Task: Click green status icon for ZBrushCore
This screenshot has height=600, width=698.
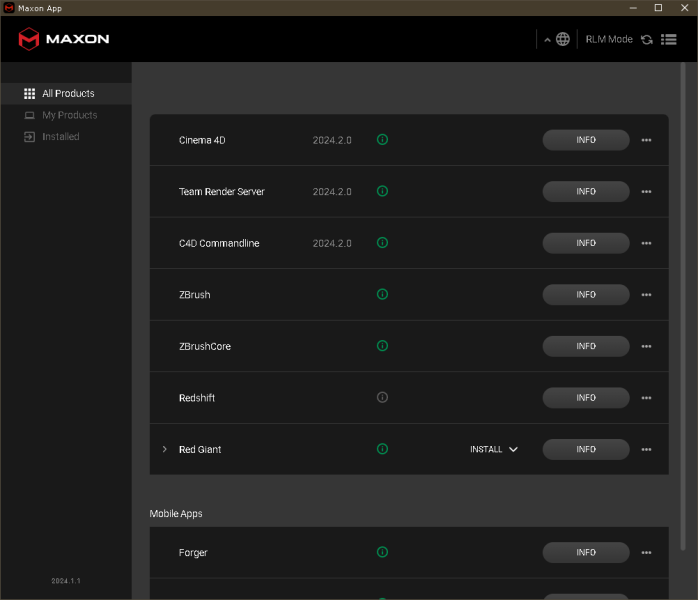Action: tap(382, 346)
